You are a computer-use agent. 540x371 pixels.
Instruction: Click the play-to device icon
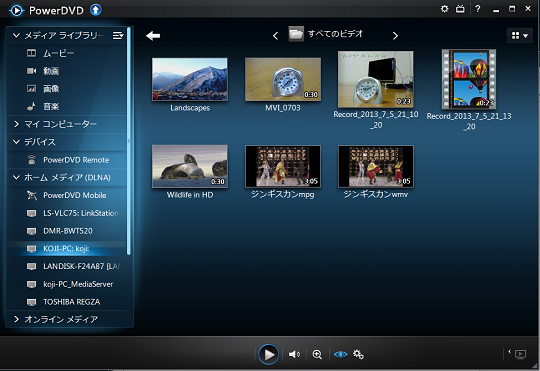520,354
